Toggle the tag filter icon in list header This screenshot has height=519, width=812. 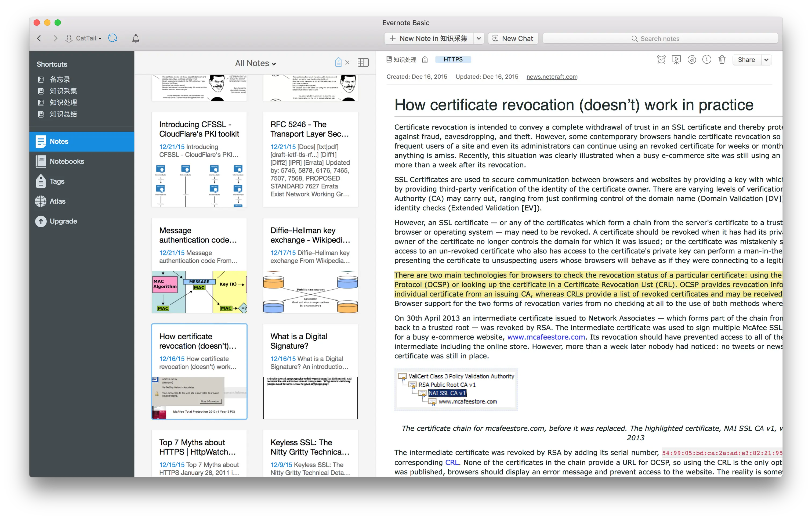click(338, 62)
